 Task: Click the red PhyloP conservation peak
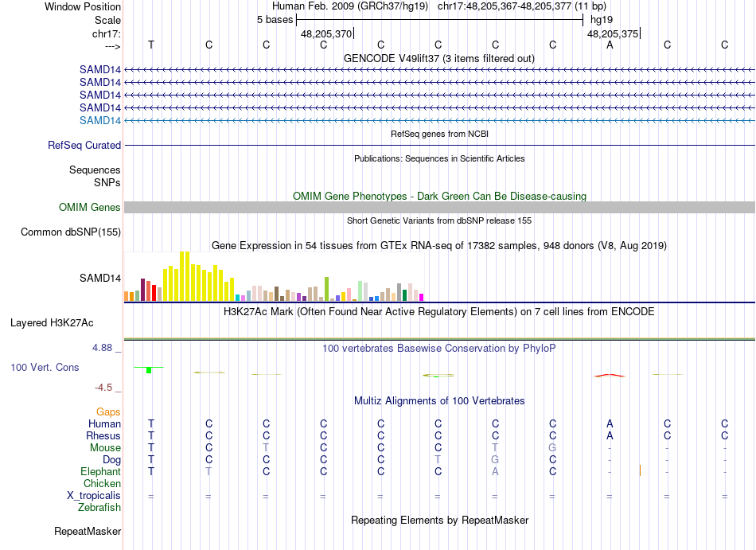tap(610, 375)
